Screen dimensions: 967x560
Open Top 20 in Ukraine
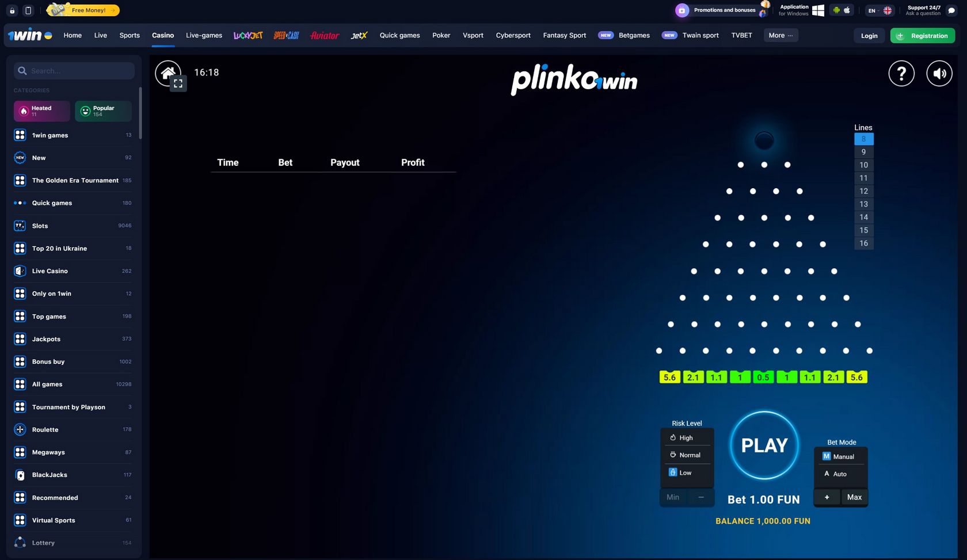[x=73, y=248]
